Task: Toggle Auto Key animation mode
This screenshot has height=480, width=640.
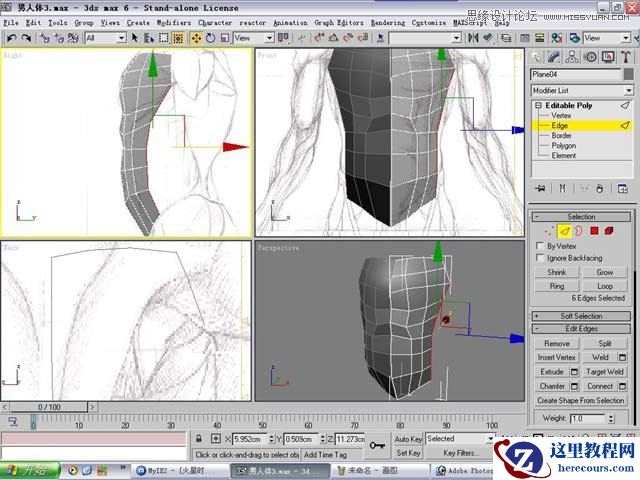Action: (408, 439)
